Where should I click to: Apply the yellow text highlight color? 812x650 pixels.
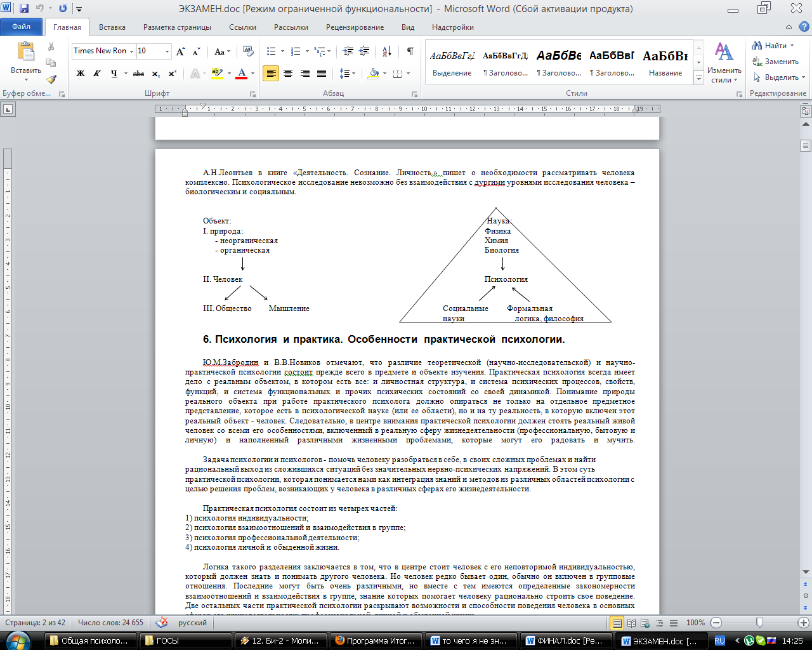[217, 74]
